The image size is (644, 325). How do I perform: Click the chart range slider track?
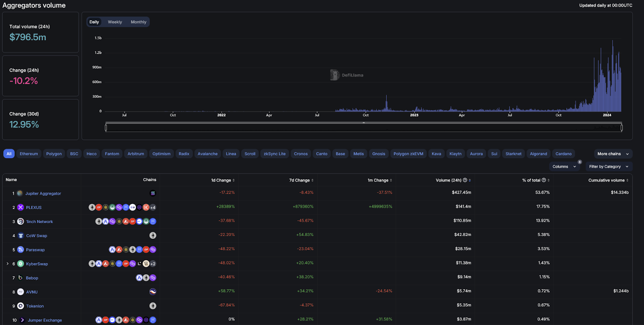click(364, 128)
